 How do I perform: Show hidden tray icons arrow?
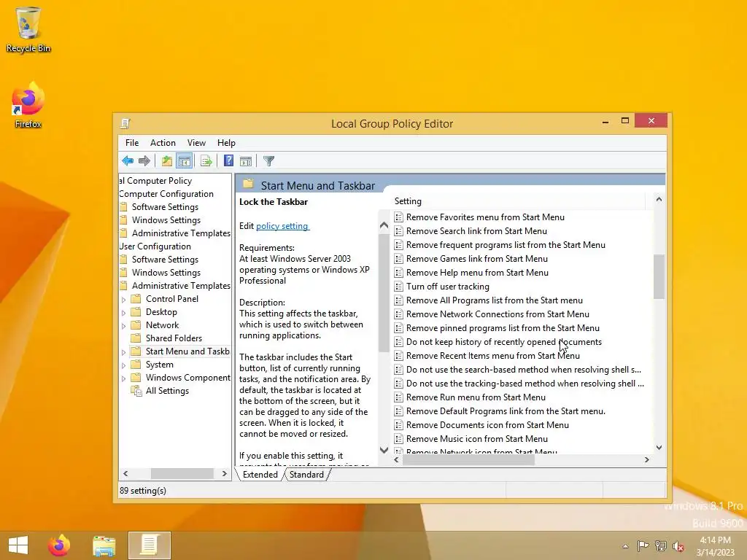625,546
